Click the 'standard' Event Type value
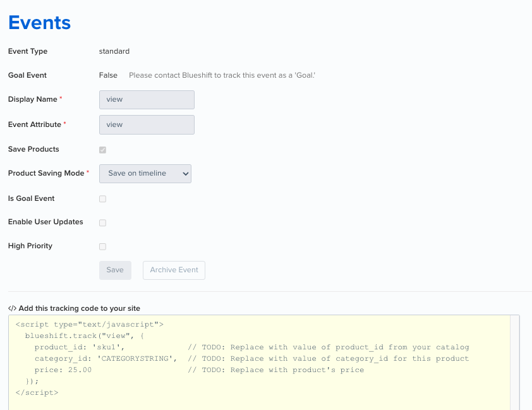 [114, 51]
